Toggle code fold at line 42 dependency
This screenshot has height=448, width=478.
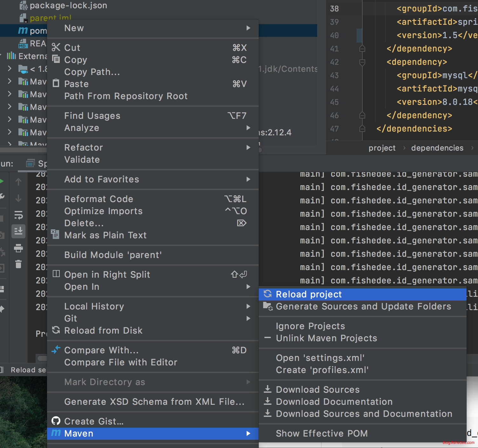(x=362, y=62)
